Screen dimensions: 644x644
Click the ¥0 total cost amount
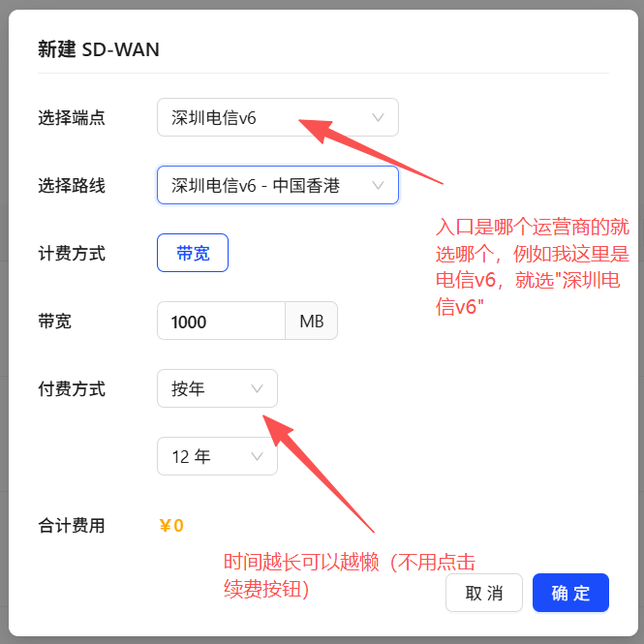(171, 525)
